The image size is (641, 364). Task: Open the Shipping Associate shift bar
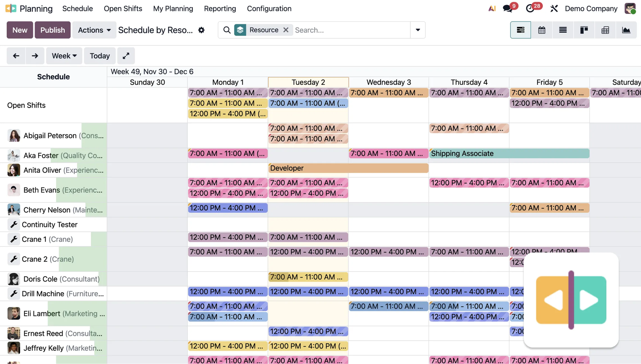[x=509, y=153]
